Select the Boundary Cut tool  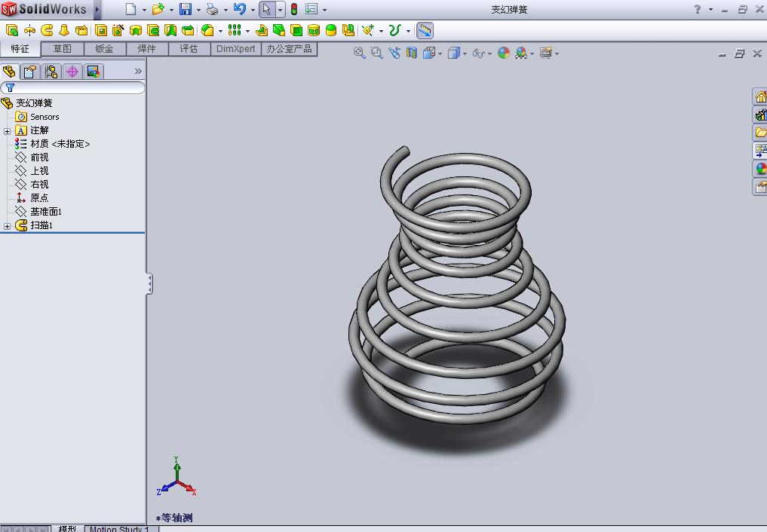(188, 30)
